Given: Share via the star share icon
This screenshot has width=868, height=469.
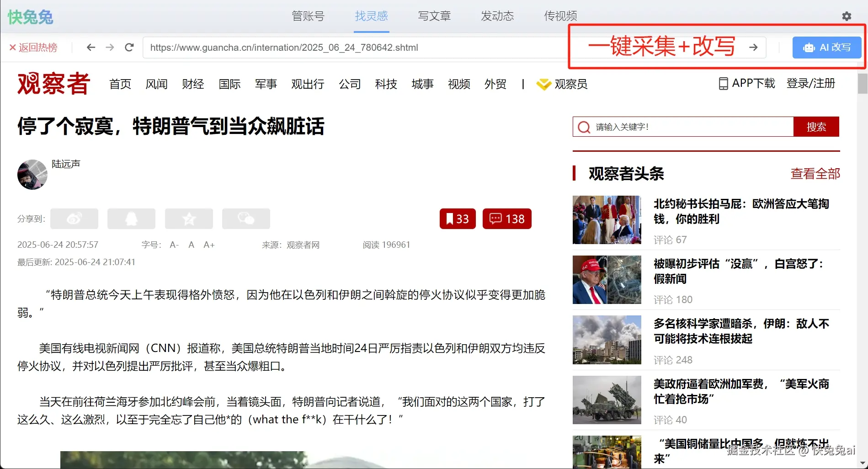Looking at the screenshot, I should click(188, 219).
